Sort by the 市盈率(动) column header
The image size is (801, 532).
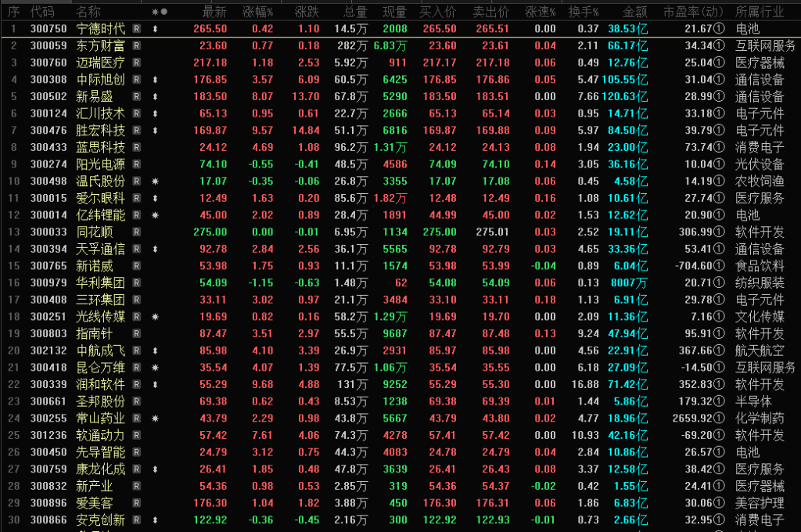[693, 12]
